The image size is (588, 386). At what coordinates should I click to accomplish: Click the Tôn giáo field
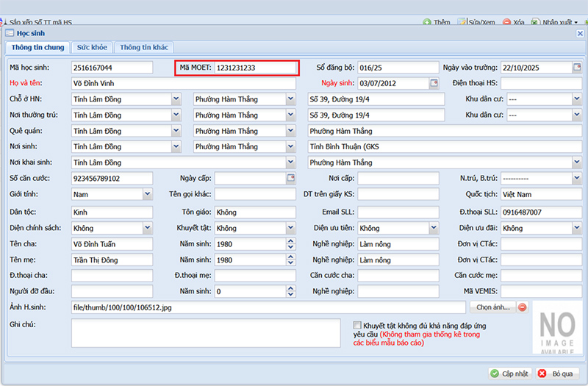(x=255, y=212)
